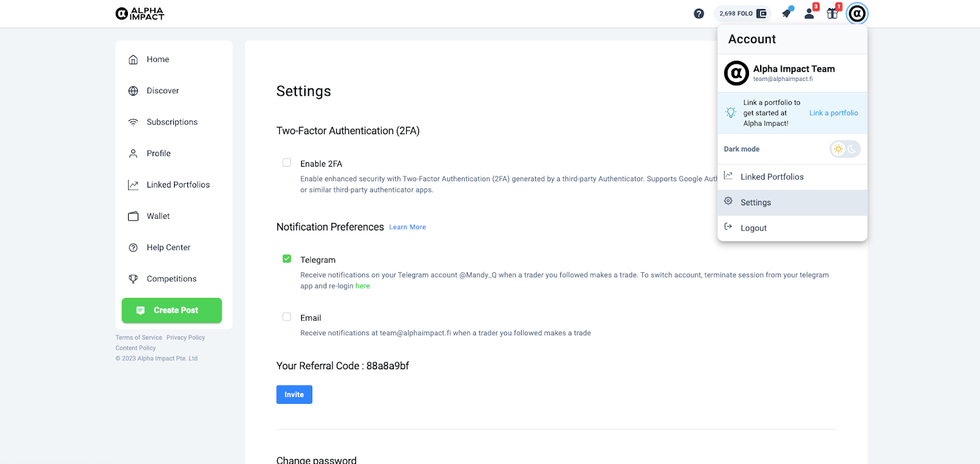Toggle the Dark mode switch
980x464 pixels.
[x=845, y=149]
